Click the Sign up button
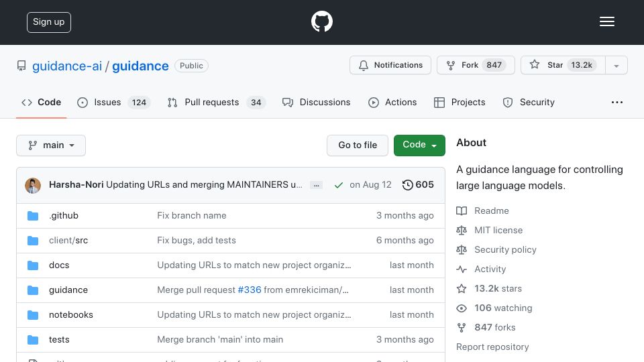The image size is (644, 362). (x=49, y=22)
